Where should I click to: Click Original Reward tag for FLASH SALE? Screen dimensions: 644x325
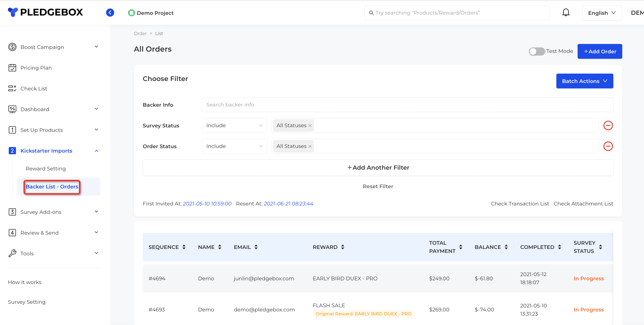363,313
